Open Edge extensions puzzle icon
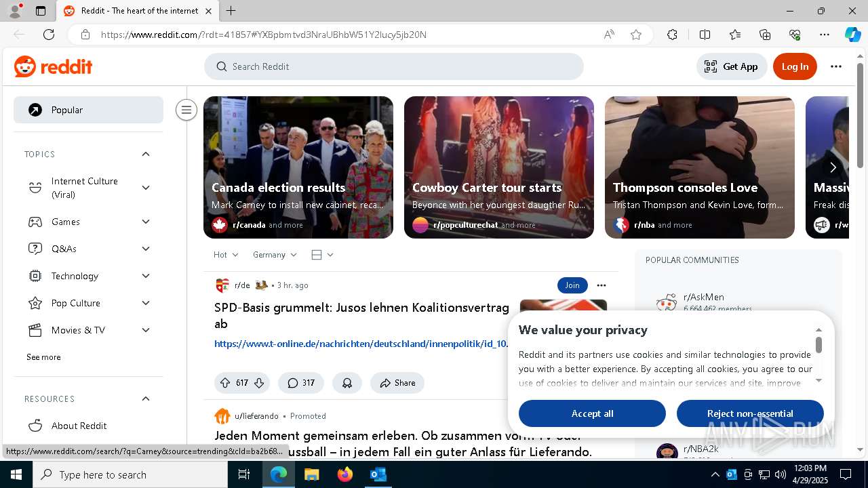The height and width of the screenshot is (488, 868). 672,35
